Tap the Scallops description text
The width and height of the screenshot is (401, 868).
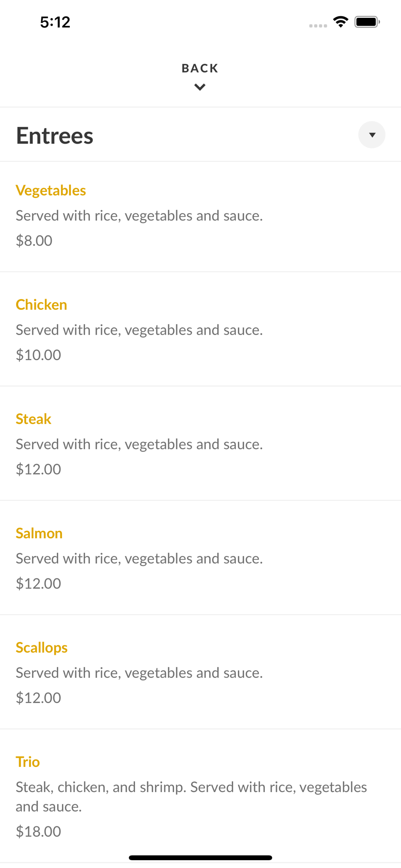pos(139,673)
